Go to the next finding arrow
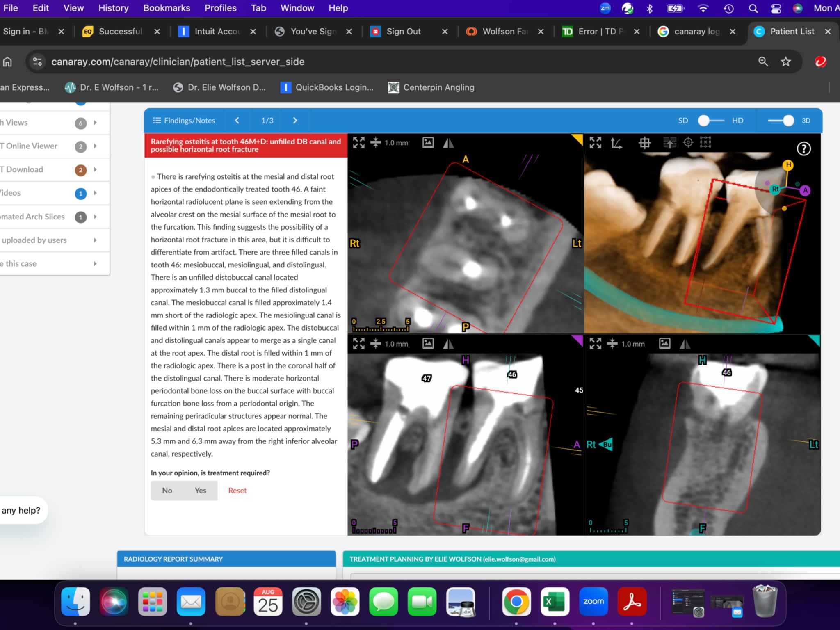 [295, 121]
